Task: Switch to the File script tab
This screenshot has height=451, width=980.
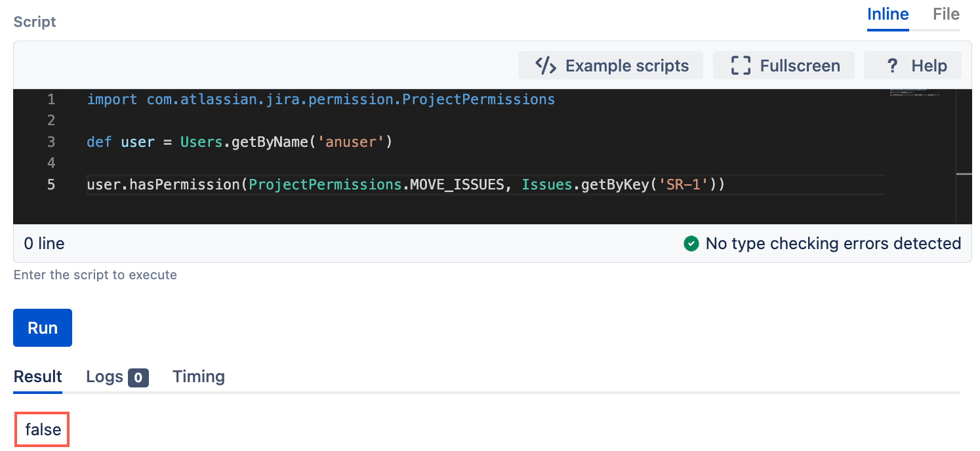Action: 946,14
